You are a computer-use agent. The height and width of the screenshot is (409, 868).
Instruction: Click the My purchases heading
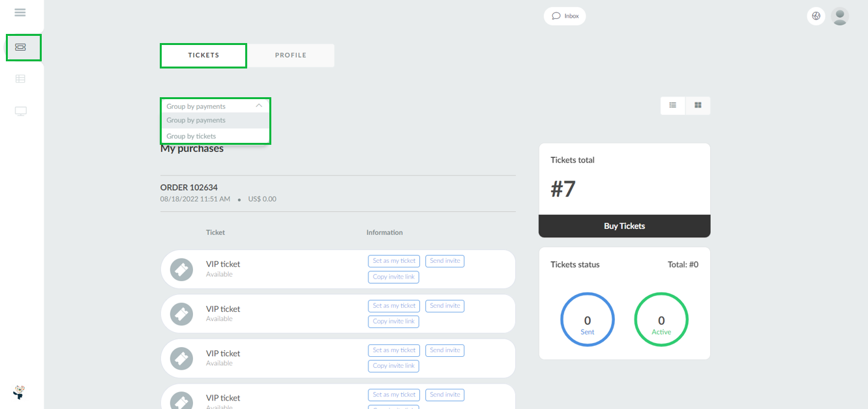[x=192, y=149]
